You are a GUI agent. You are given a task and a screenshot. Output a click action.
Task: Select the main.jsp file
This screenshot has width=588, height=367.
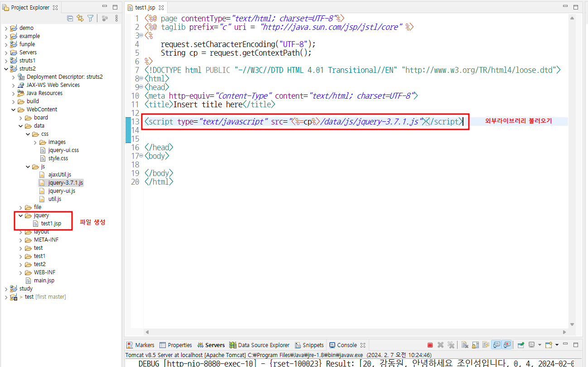click(x=40, y=281)
